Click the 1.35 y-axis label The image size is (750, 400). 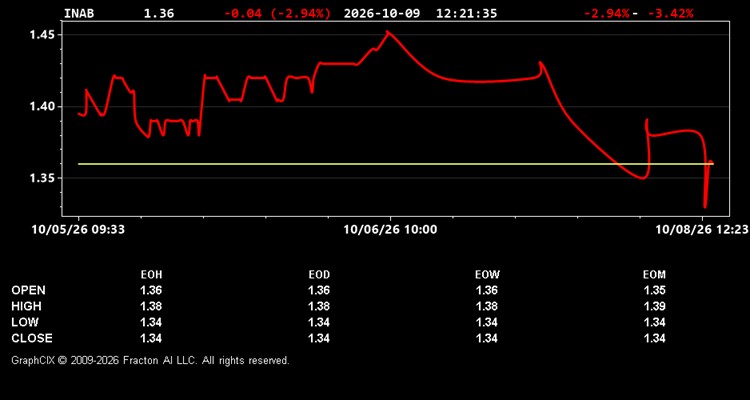point(40,178)
